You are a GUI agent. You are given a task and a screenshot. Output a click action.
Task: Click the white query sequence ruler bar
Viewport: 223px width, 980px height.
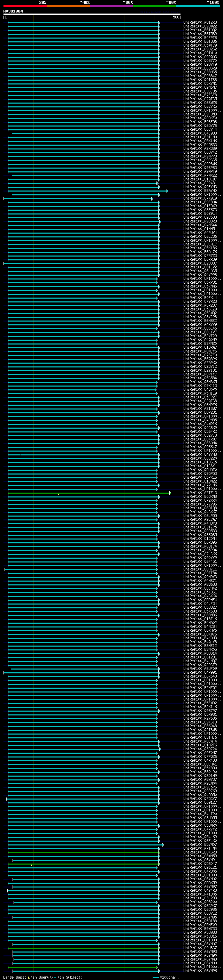[x=92, y=15]
